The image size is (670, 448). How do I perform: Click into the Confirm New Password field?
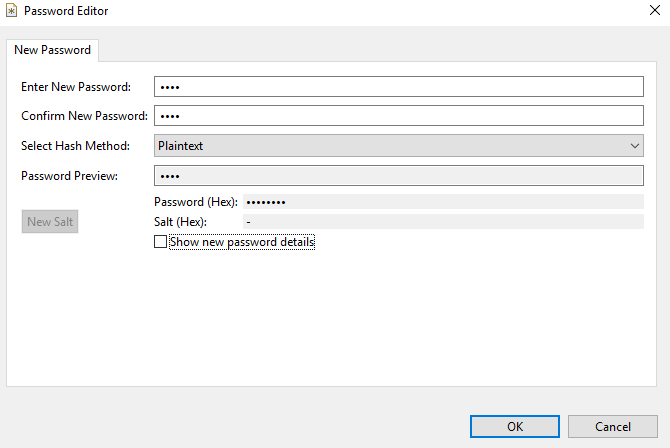pos(398,116)
